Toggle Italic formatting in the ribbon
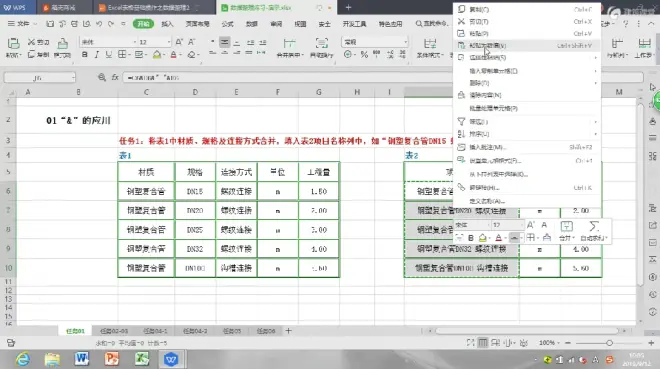The width and height of the screenshot is (660, 369). (x=96, y=55)
